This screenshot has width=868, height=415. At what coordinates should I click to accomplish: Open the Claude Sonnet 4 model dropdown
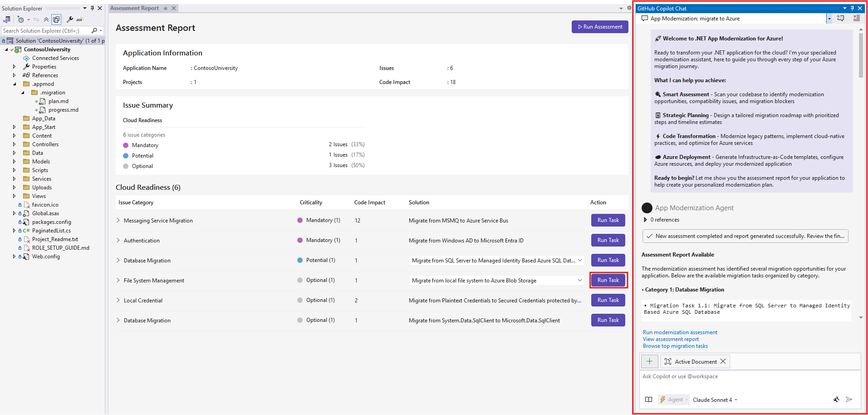tap(715, 400)
